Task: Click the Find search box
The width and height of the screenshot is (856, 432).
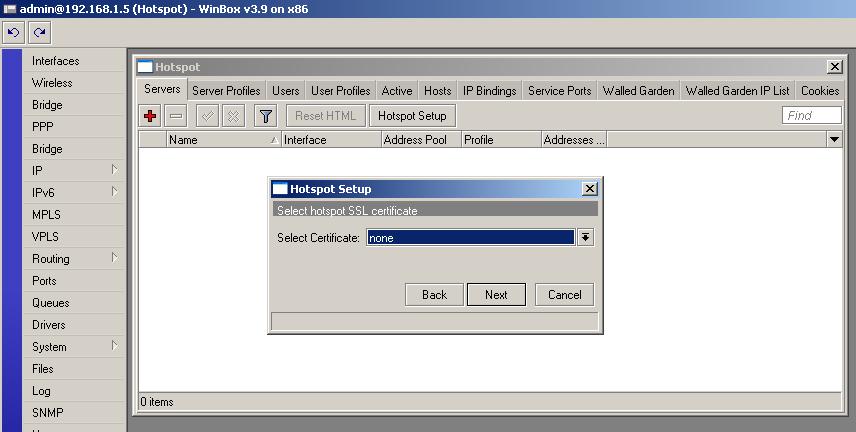Action: coord(812,115)
